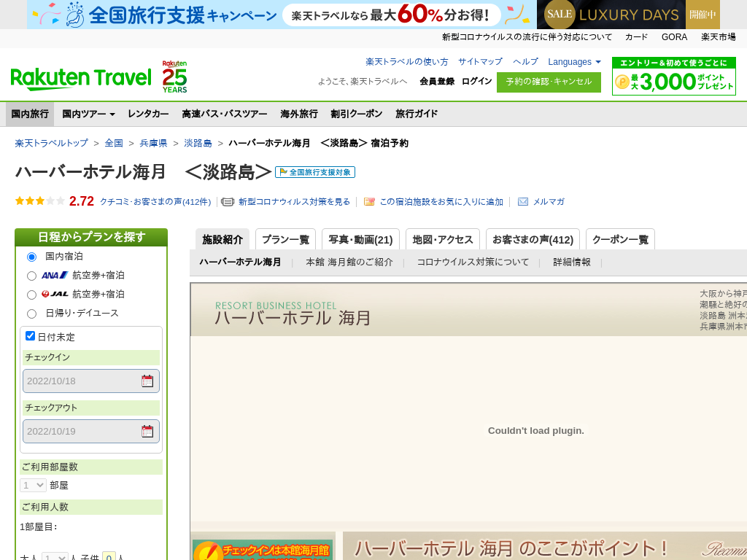Click 楽天トラベルトップ breadcrumb link

[x=52, y=143]
